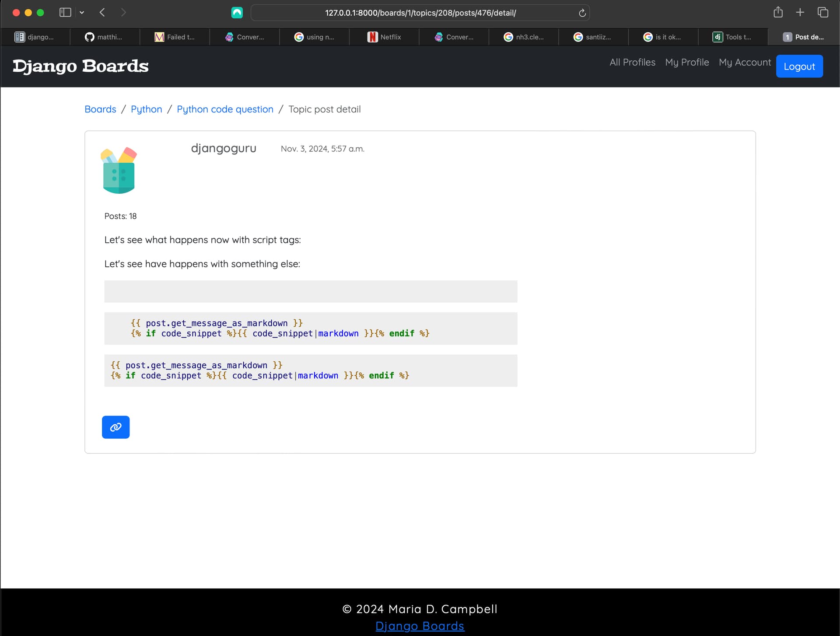This screenshot has width=840, height=636.
Task: Click the green extension icon beside address bar
Action: (237, 13)
